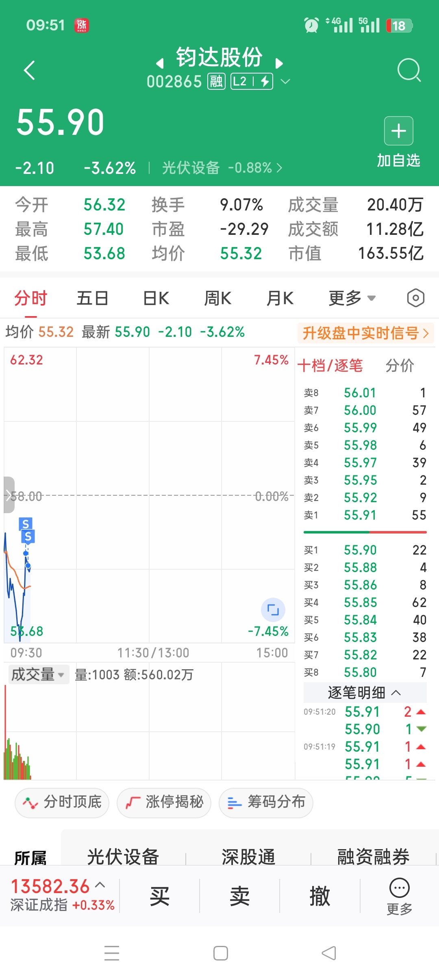
Task: Select 卖7 ask level at 56.00
Action: click(365, 410)
